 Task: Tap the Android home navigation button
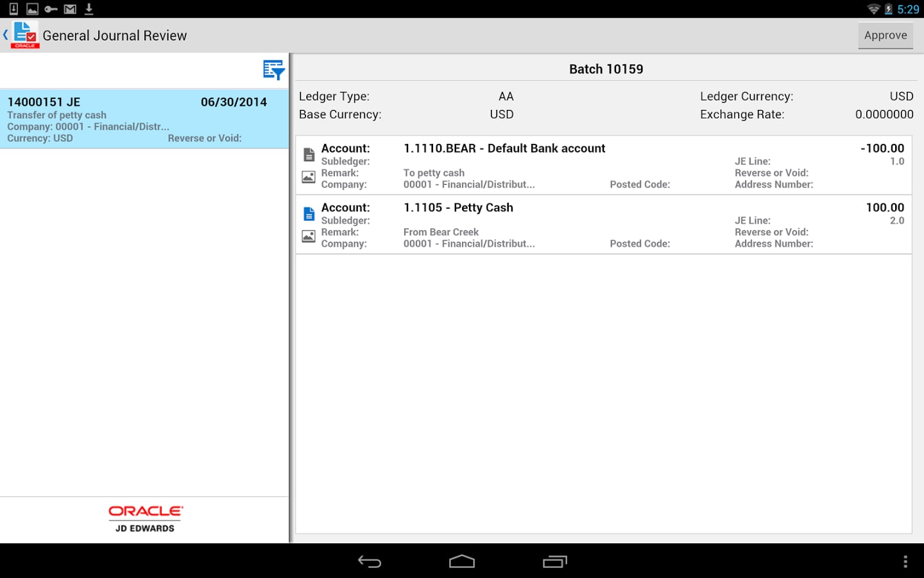pyautogui.click(x=462, y=562)
